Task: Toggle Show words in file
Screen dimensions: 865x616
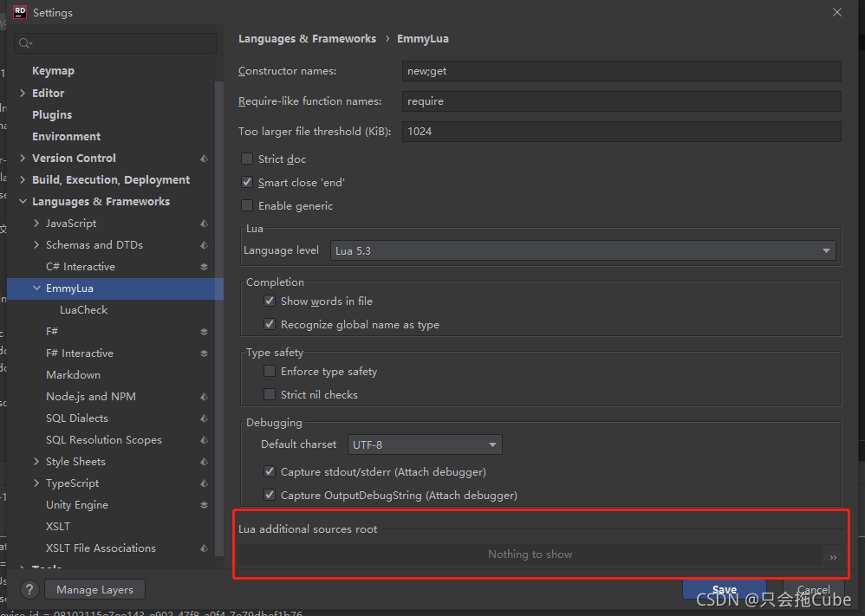Action: tap(270, 302)
